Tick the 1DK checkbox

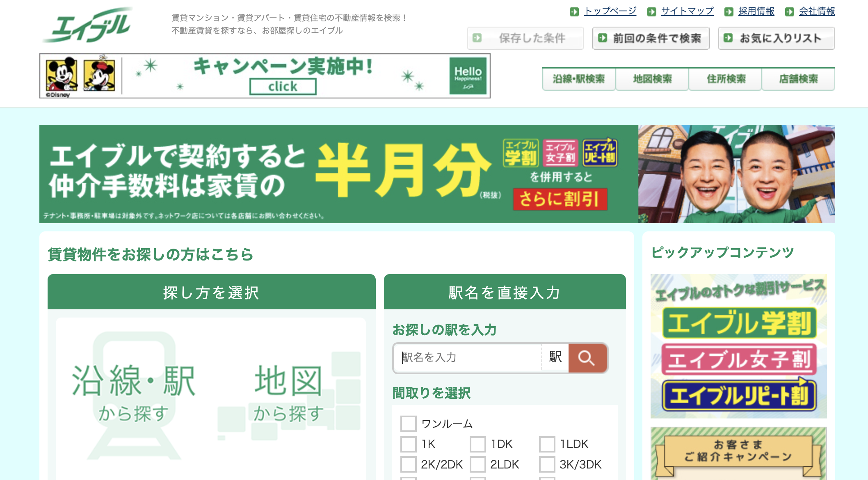point(478,444)
